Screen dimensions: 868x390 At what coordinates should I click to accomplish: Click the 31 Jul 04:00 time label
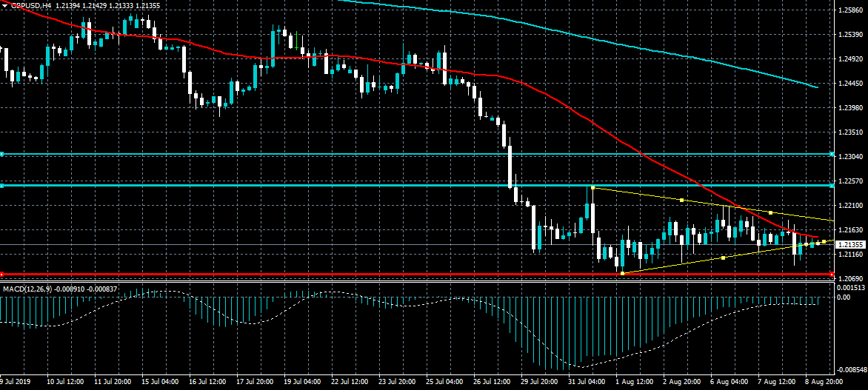coord(587,382)
